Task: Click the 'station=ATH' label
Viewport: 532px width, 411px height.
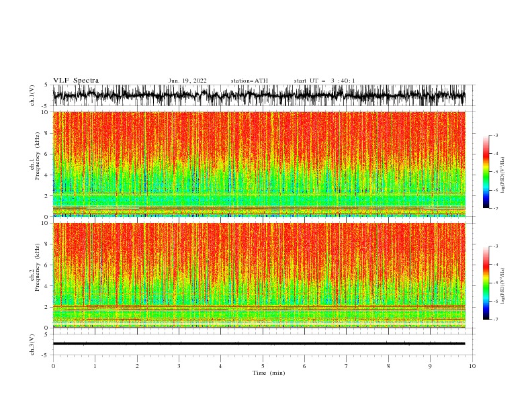Action: click(x=249, y=81)
